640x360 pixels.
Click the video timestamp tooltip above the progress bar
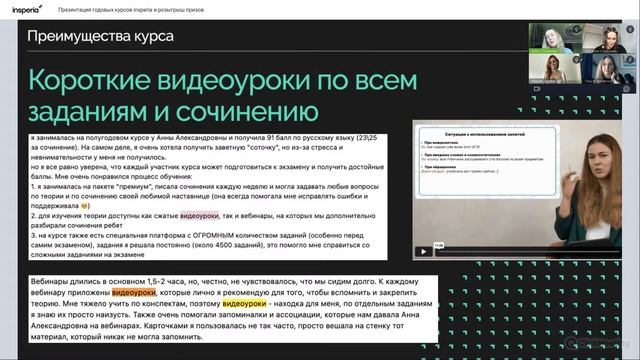(x=439, y=245)
